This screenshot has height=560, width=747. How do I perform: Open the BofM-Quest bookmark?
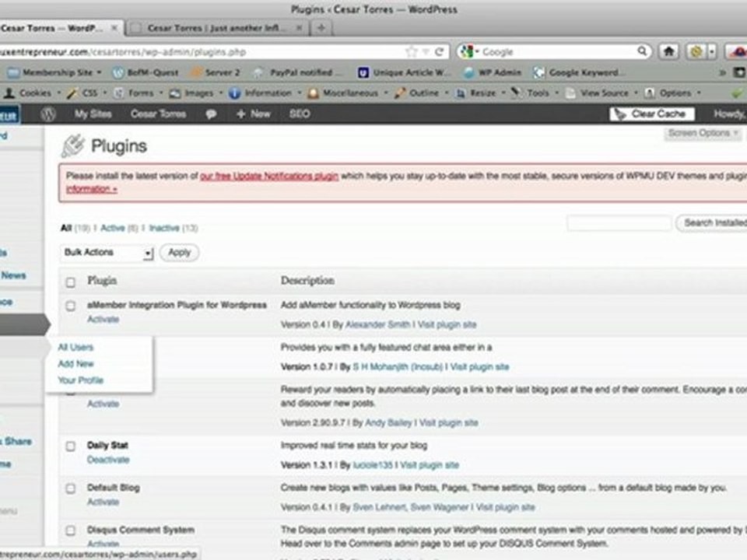click(146, 72)
